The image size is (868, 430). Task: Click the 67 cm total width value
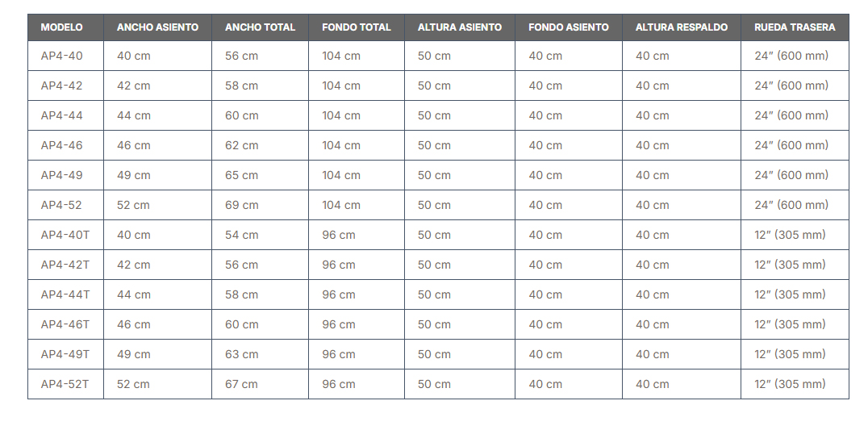[241, 385]
